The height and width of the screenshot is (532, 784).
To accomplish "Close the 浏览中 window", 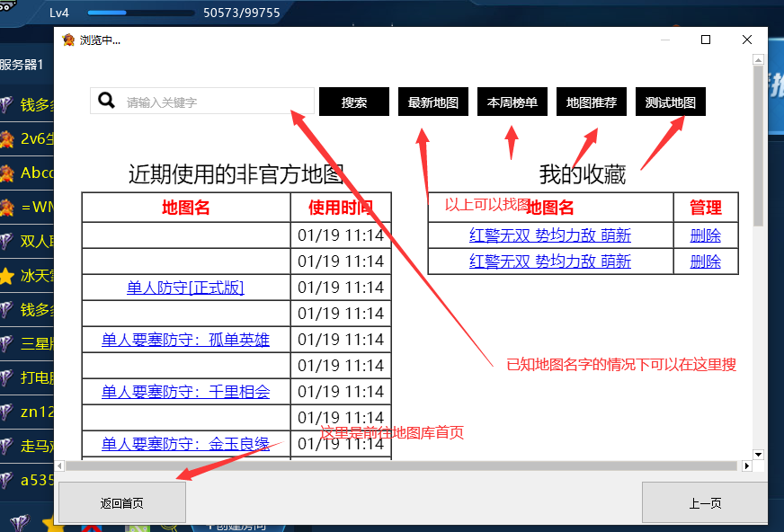I will (747, 40).
